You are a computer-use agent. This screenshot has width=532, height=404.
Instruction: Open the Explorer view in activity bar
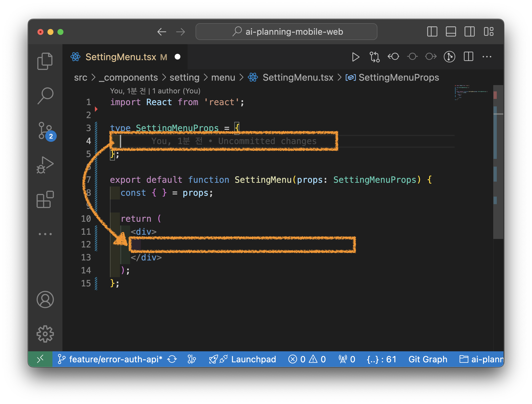tap(45, 61)
